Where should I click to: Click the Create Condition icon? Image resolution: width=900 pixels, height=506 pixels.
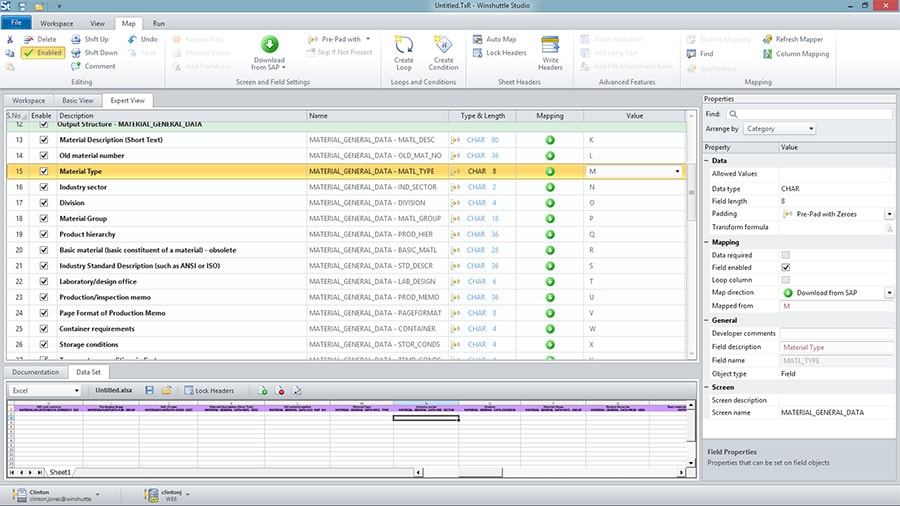coord(444,45)
